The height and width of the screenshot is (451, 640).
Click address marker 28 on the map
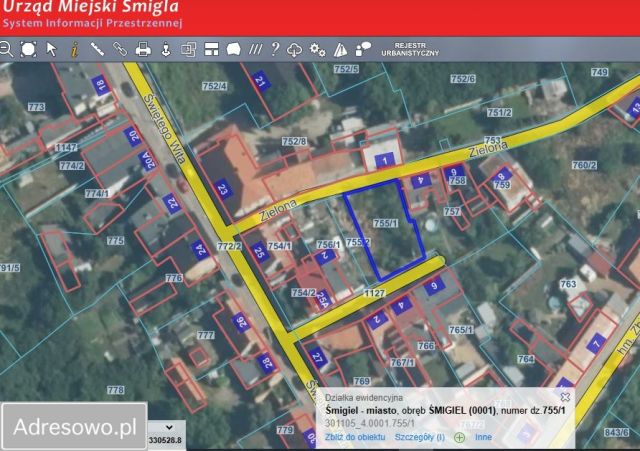tap(266, 363)
